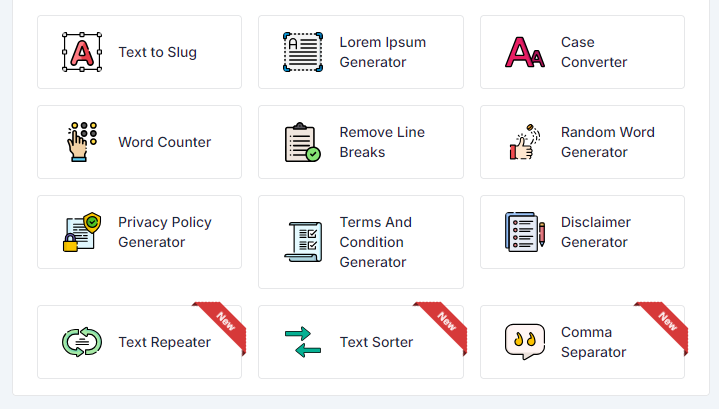Select the Text Repeater label
The width and height of the screenshot is (719, 409).
pyautogui.click(x=164, y=342)
